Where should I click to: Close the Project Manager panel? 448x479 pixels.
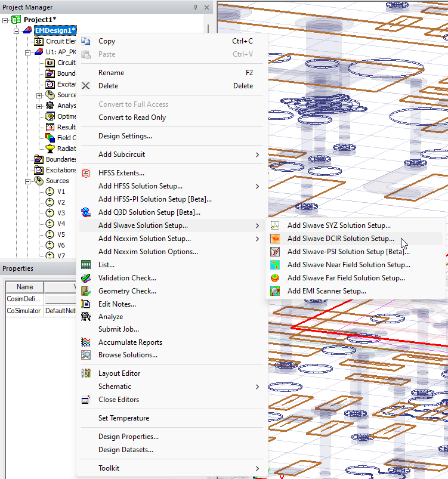pos(206,7)
